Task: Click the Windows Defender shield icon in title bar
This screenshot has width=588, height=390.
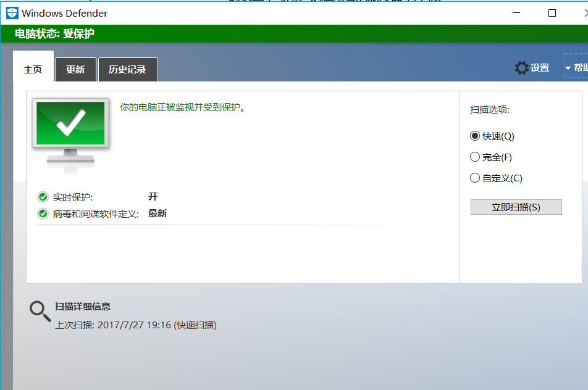Action: tap(12, 13)
